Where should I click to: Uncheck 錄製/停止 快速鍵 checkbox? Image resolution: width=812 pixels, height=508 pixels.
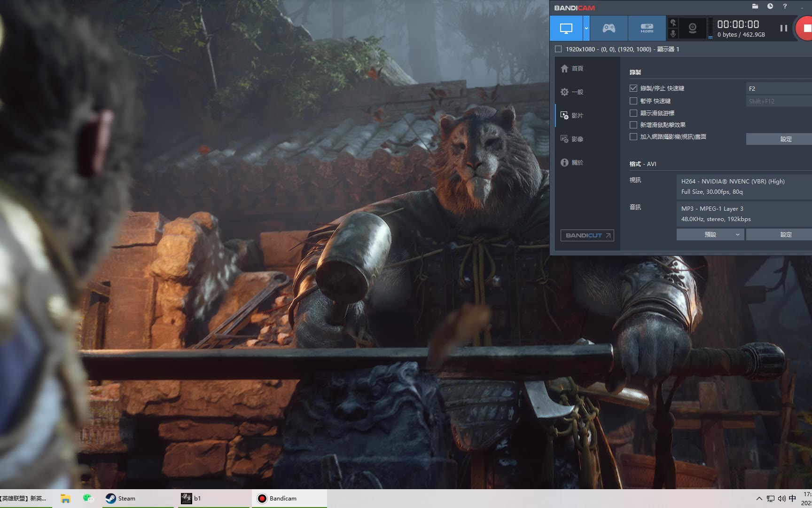[633, 88]
